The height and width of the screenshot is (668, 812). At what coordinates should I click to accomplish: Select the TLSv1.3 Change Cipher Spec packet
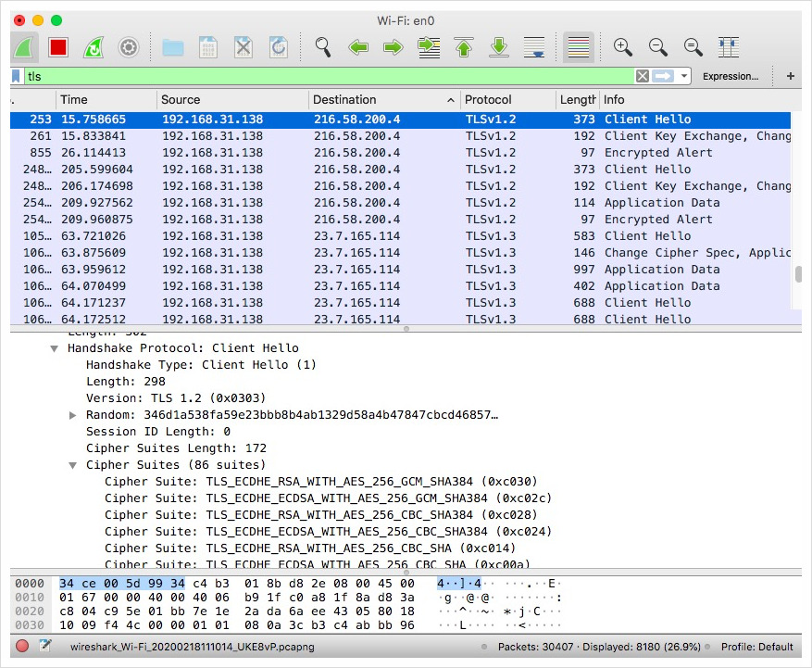coord(370,252)
